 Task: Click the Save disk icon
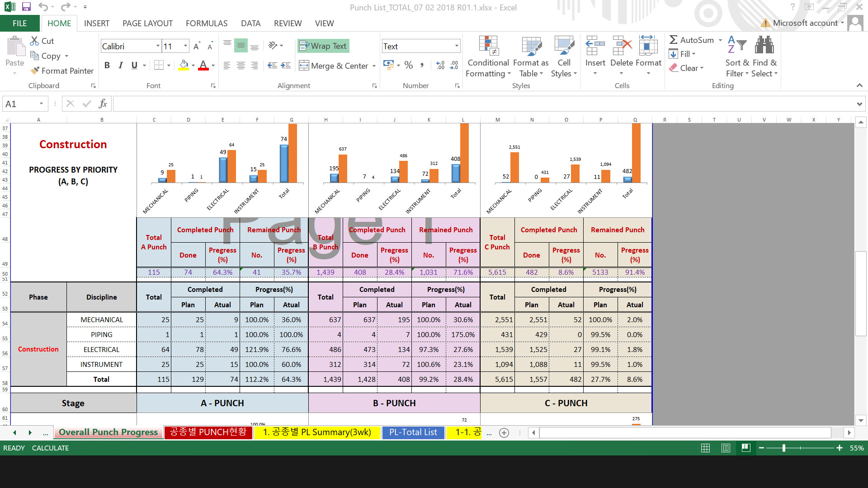(x=26, y=7)
